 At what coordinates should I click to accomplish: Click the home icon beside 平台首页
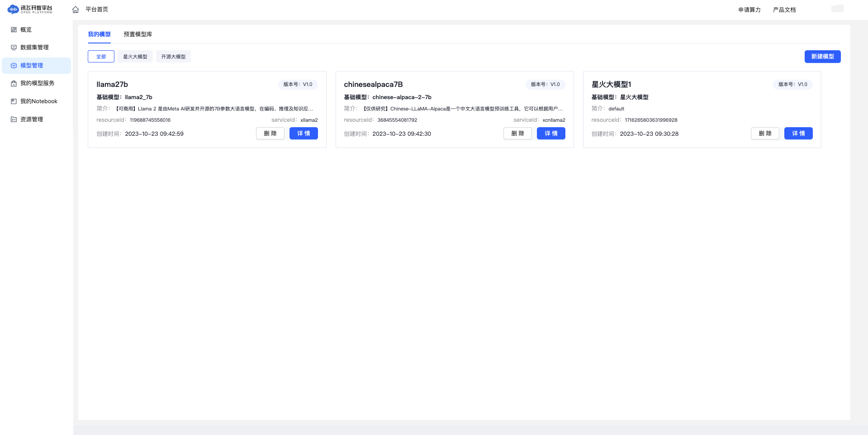(76, 10)
